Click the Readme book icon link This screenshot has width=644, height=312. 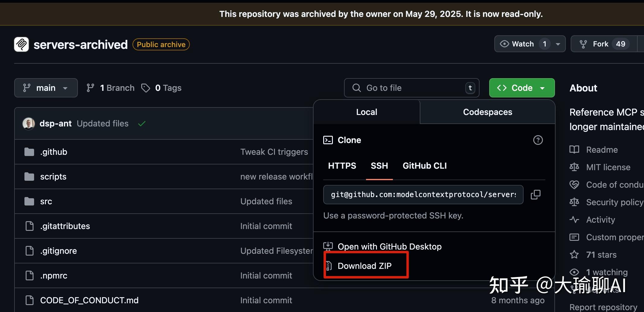574,150
